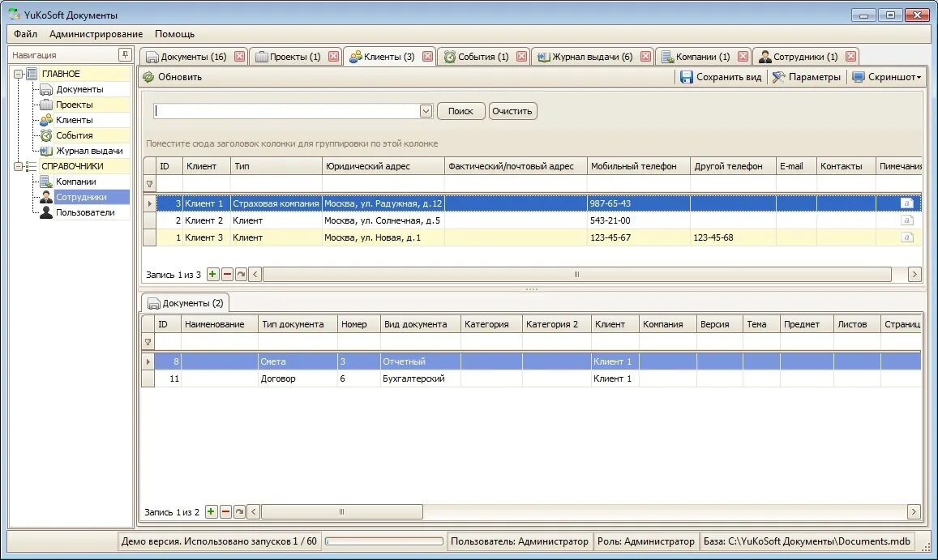The width and height of the screenshot is (938, 560).
Task: Open the Администрирование menu
Action: (x=96, y=34)
